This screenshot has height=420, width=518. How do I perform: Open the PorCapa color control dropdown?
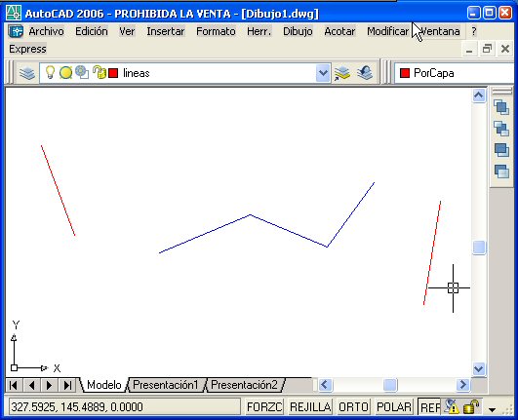point(455,73)
